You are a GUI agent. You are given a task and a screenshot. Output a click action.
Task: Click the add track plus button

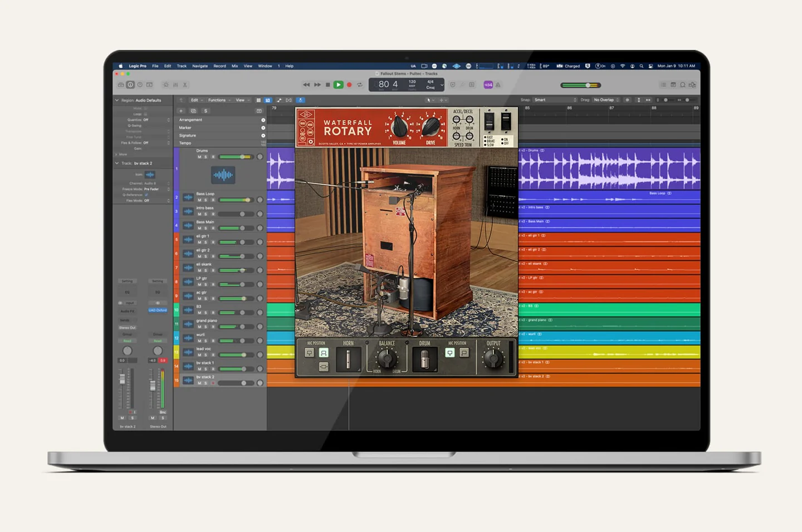[x=181, y=111]
